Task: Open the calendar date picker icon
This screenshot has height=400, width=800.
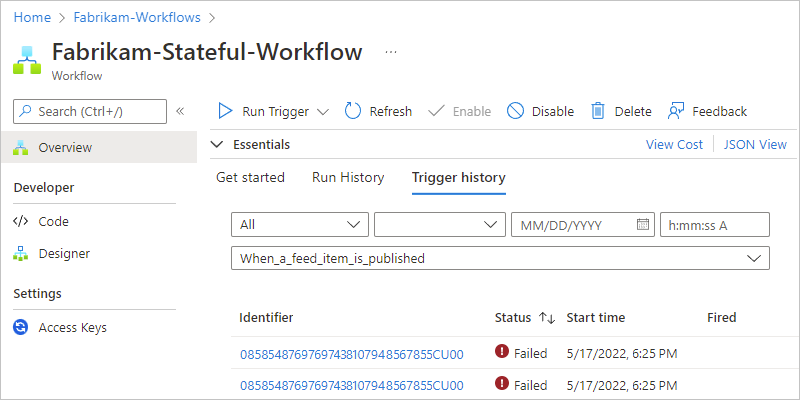Action: [643, 225]
